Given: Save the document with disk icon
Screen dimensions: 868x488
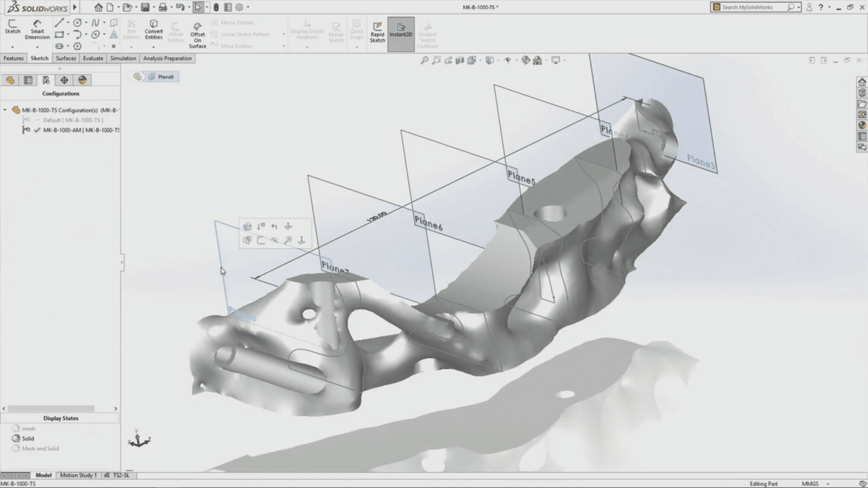Looking at the screenshot, I should click(145, 7).
